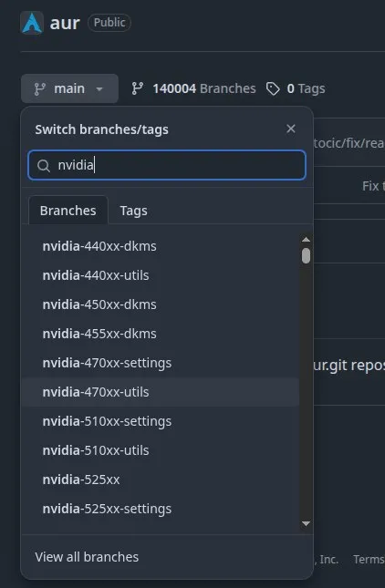
Task: Close the Switch branches/tags popup
Action: (x=291, y=129)
